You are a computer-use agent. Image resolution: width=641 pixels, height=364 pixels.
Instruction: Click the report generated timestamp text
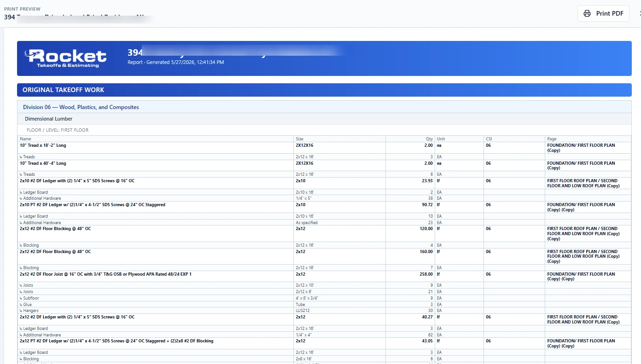(176, 62)
